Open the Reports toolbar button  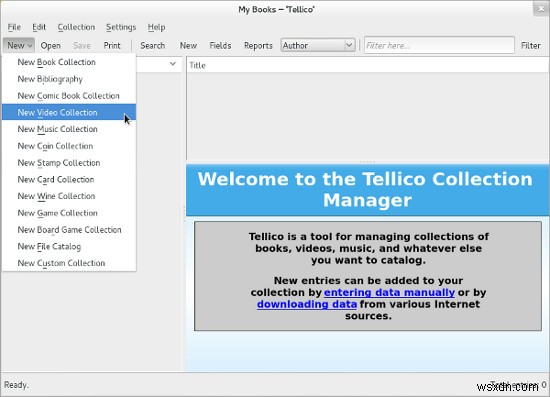pos(258,46)
